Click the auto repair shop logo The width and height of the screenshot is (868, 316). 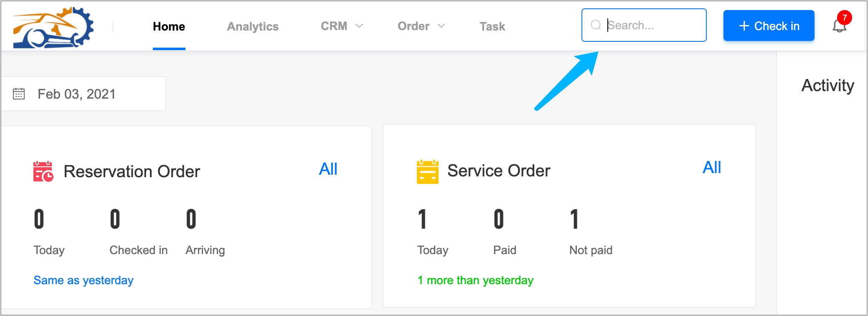[53, 27]
